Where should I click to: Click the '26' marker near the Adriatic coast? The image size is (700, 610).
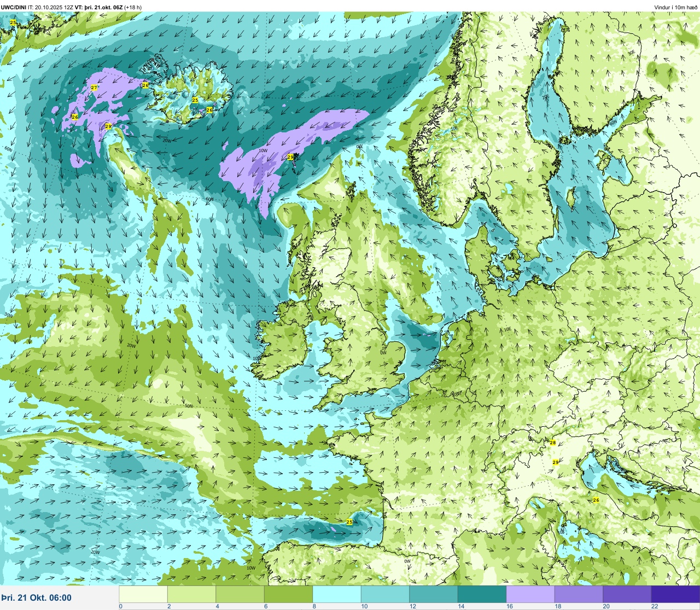point(596,500)
